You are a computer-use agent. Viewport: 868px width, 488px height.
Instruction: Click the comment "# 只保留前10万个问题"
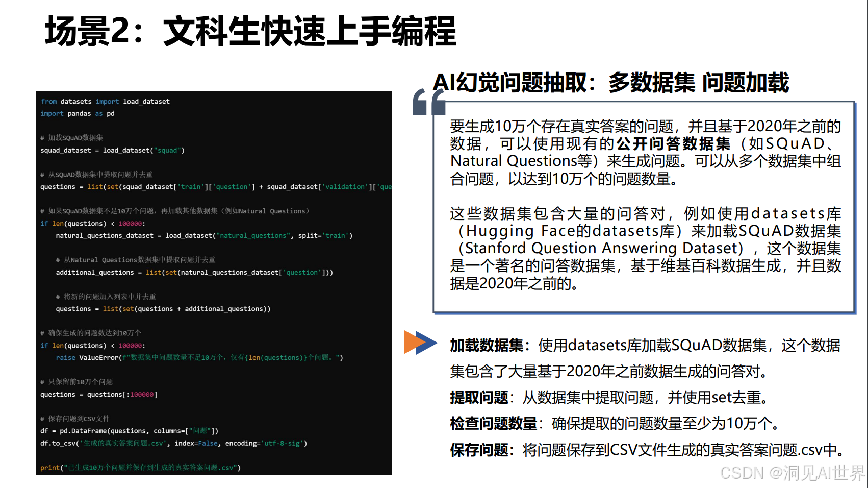pyautogui.click(x=76, y=382)
